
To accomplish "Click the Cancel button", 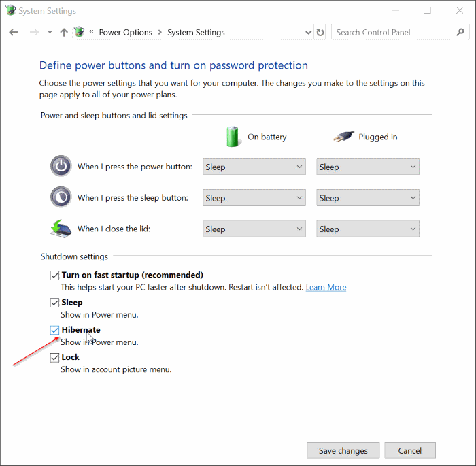I will (x=410, y=450).
